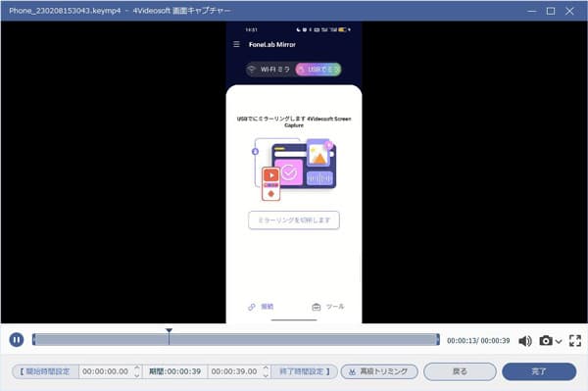Minimize the 4Videosoft window

pos(532,11)
